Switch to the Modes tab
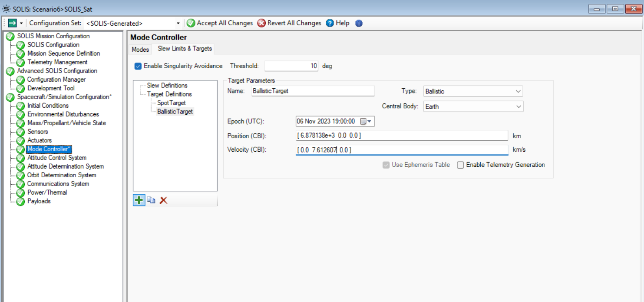This screenshot has height=302, width=644. point(139,49)
